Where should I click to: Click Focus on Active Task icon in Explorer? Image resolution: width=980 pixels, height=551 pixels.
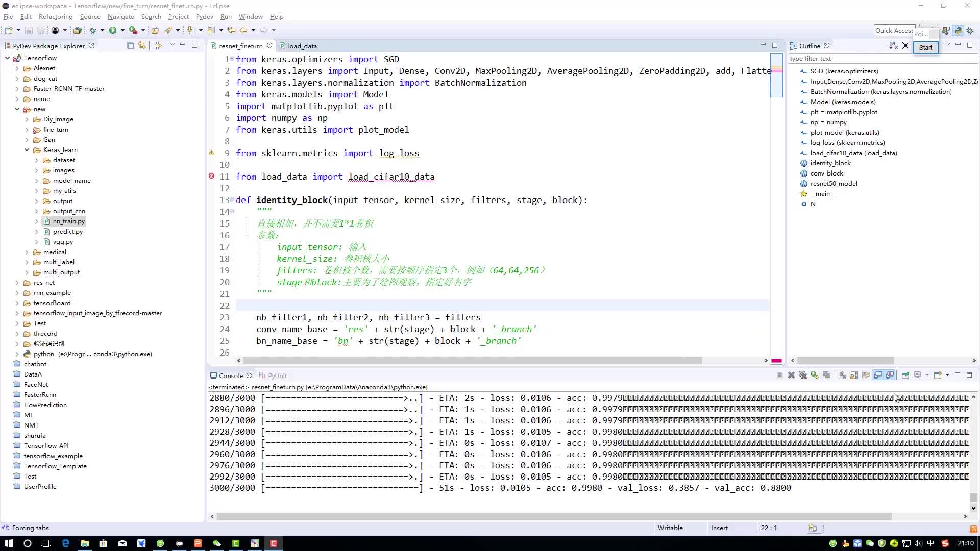pyautogui.click(x=158, y=46)
